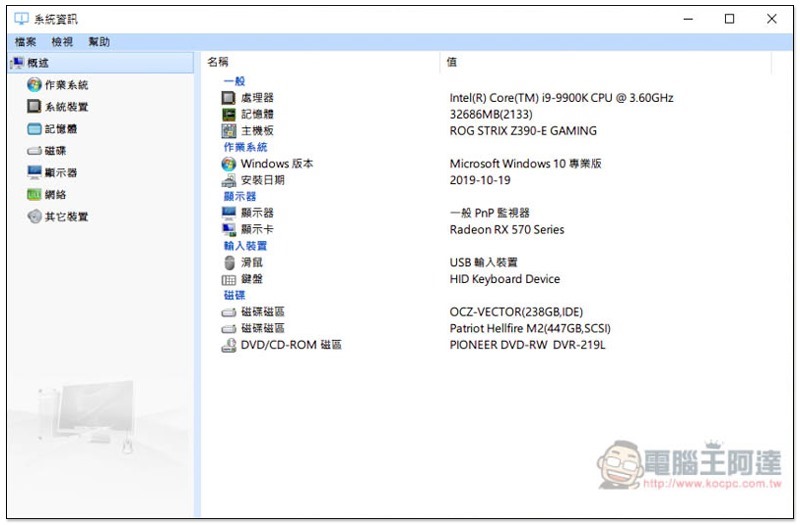Click the 顯示器 monitor icon in sidebar
Screen dimensions: 800x525
[34, 172]
